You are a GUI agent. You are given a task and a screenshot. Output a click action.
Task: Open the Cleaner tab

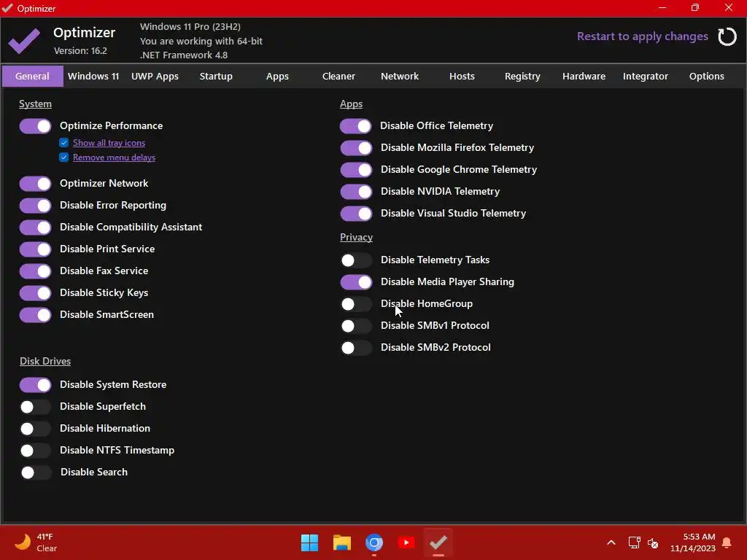338,76
